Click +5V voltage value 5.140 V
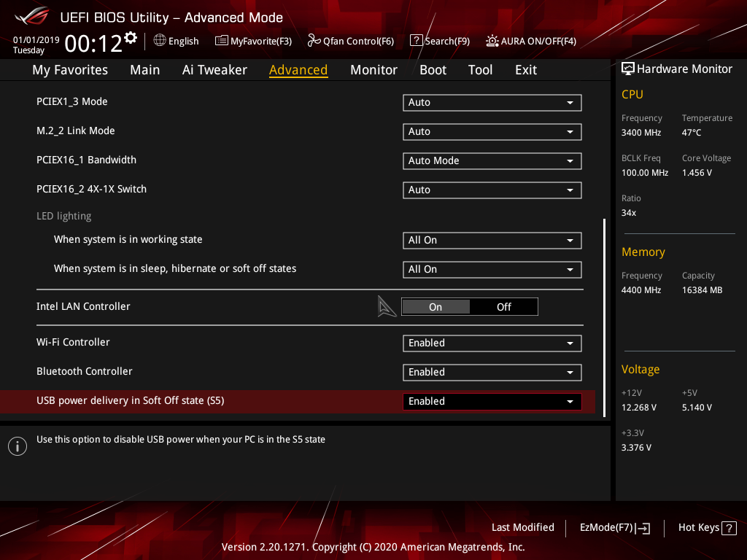Viewport: 747px width, 560px height. (x=697, y=407)
